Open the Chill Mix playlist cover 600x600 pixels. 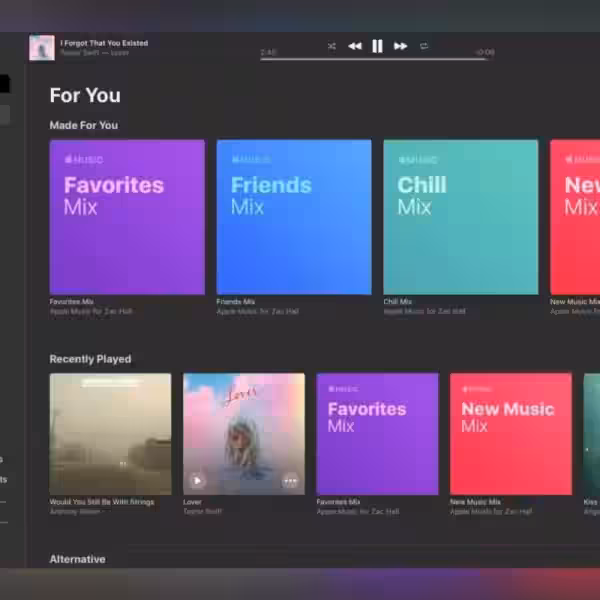(461, 217)
